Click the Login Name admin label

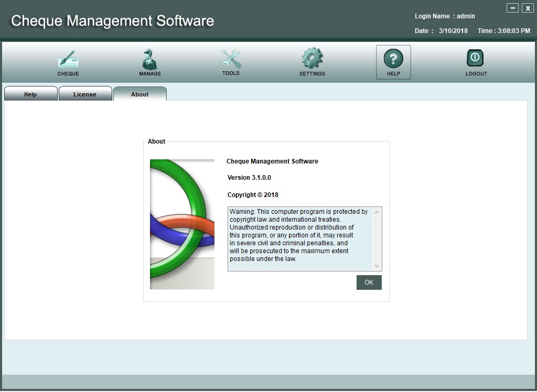(x=445, y=16)
